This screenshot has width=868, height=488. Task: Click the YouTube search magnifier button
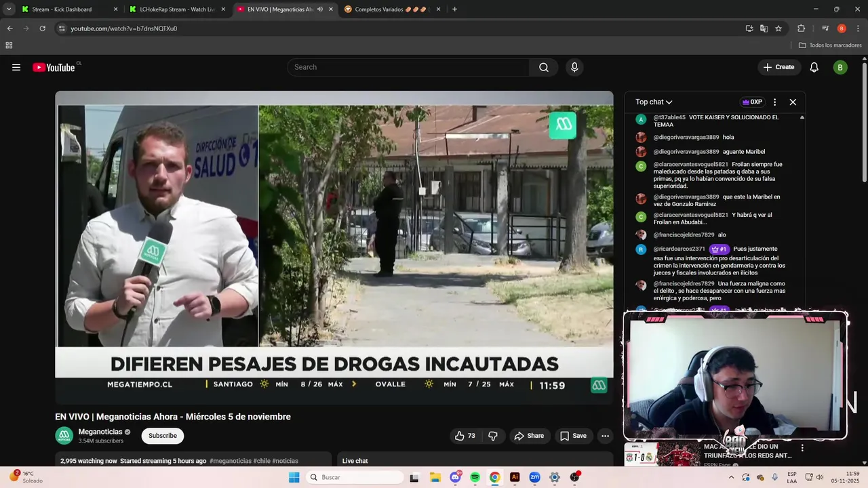click(x=544, y=67)
